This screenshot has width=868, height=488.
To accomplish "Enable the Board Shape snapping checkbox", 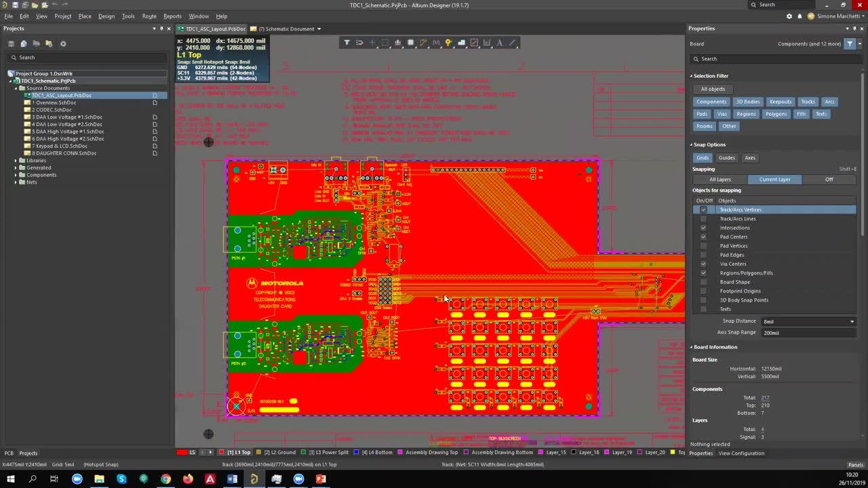I will tap(703, 282).
